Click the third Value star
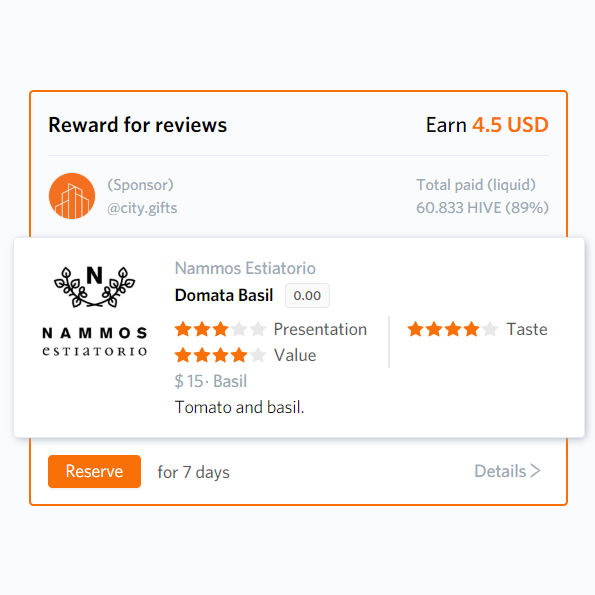Image resolution: width=595 pixels, height=595 pixels. (220, 355)
